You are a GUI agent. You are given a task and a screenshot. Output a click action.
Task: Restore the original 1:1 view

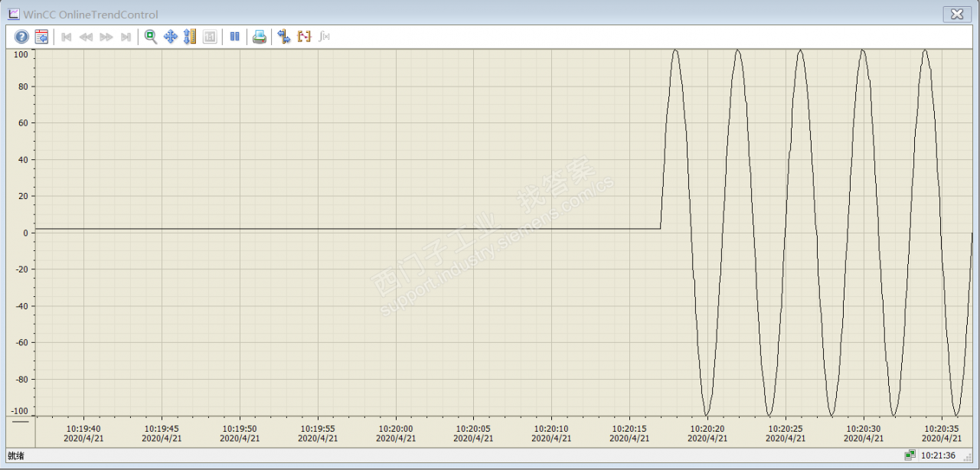pos(210,37)
